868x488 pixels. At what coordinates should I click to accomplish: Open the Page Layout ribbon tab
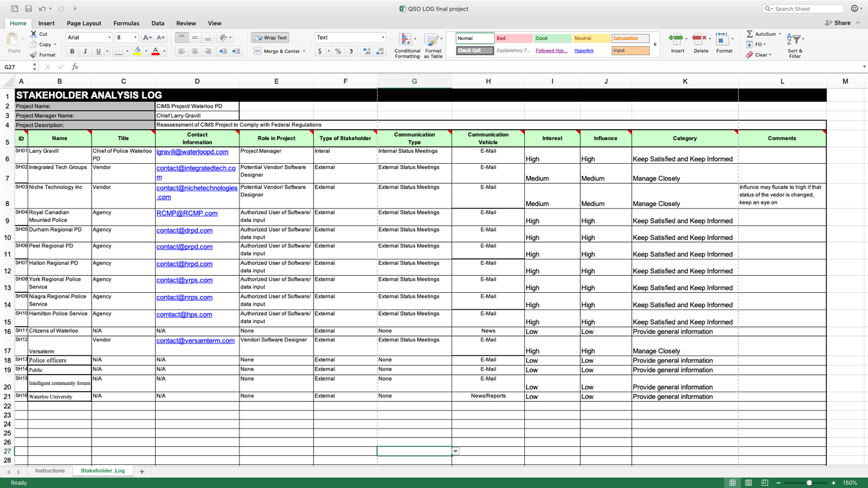[x=84, y=23]
